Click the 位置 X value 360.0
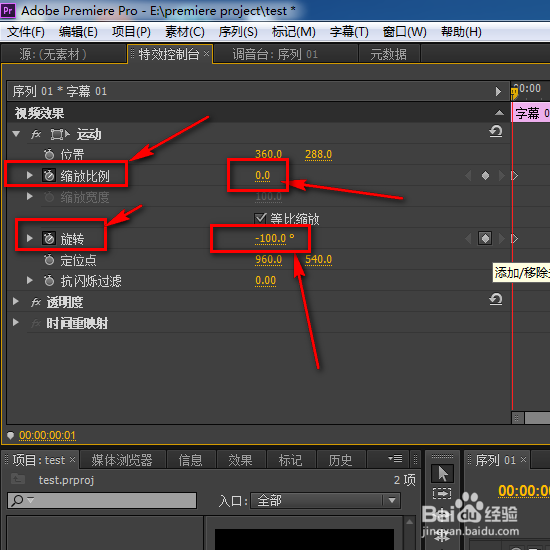This screenshot has height=550, width=550. 268,154
